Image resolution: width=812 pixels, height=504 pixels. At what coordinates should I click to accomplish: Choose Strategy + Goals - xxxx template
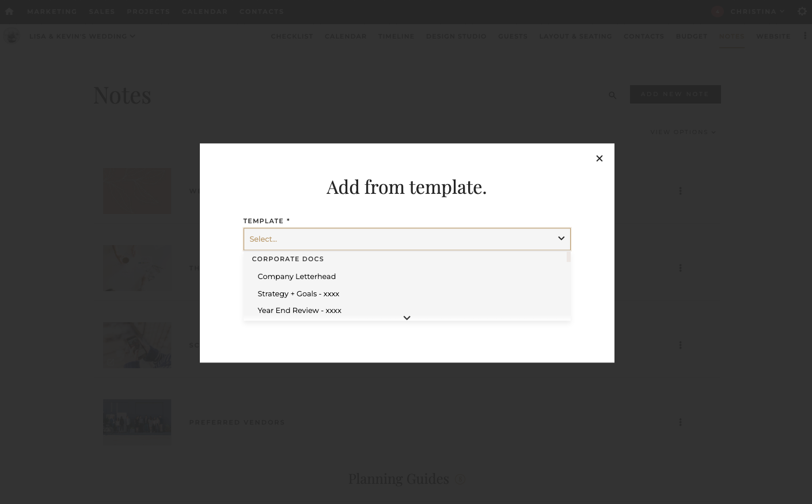click(298, 294)
